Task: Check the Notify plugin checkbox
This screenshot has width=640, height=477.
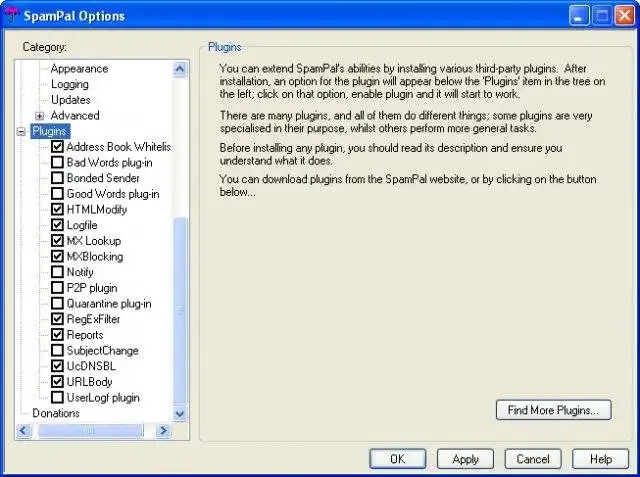Action: (x=57, y=272)
